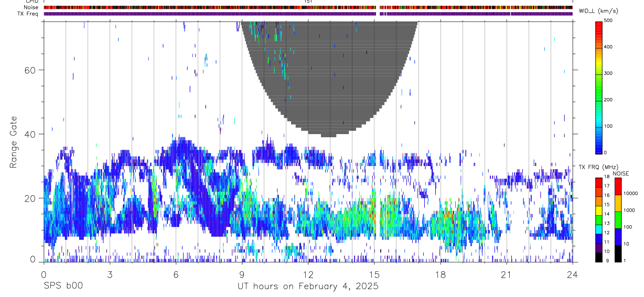Image resolution: width=644 pixels, height=297 pixels.
Task: Click the x-axis tick label '6'
Action: [x=176, y=274]
